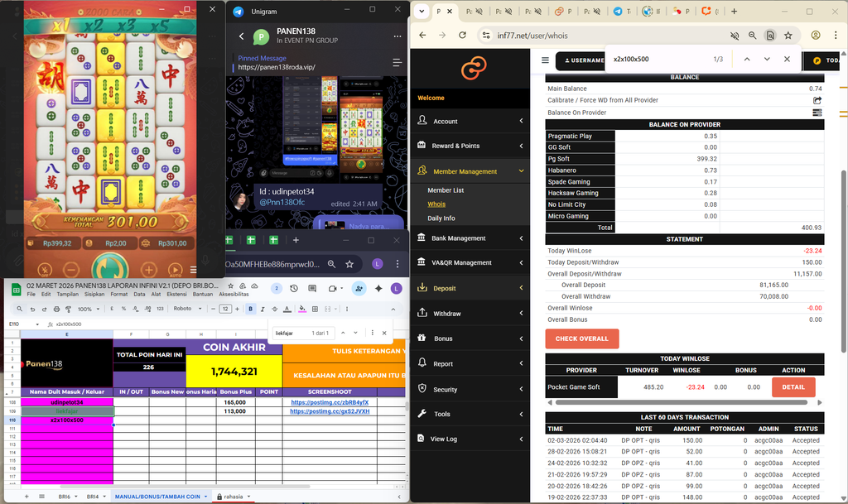848x504 pixels.
Task: Open Roboto font dropdown in Sheets
Action: [x=187, y=309]
